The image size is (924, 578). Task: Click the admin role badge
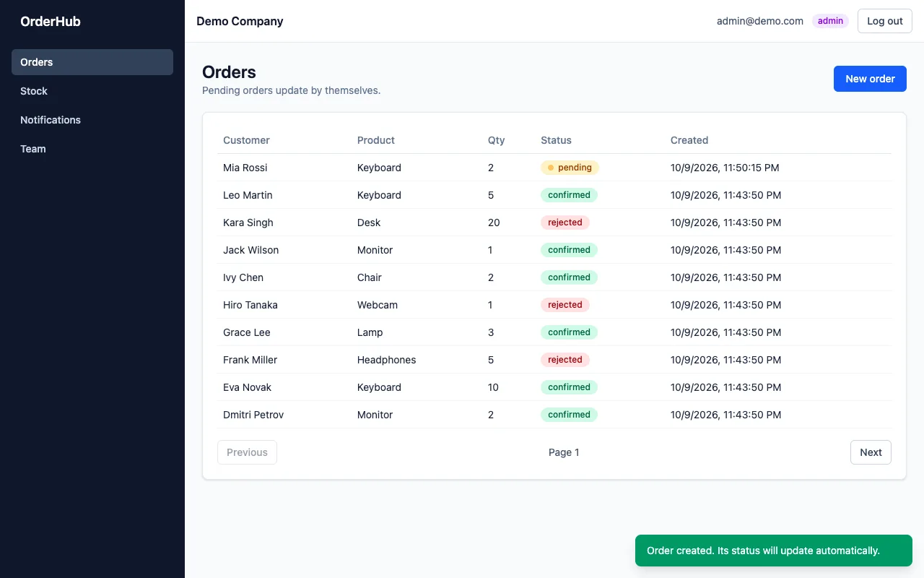[830, 21]
